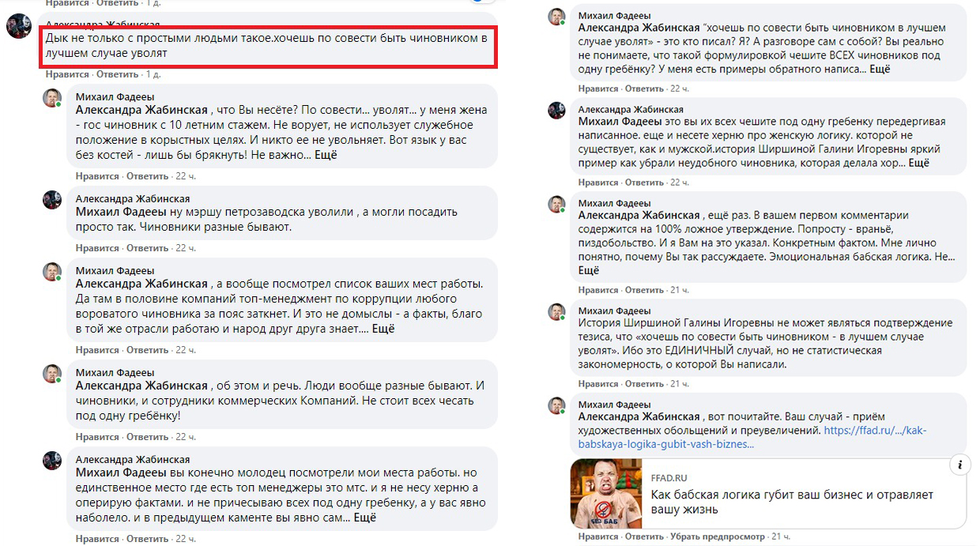The width and height of the screenshot is (980, 546).
Task: Click avatar beside 'ну мэршу петрозаводска' comment
Action: (51, 199)
